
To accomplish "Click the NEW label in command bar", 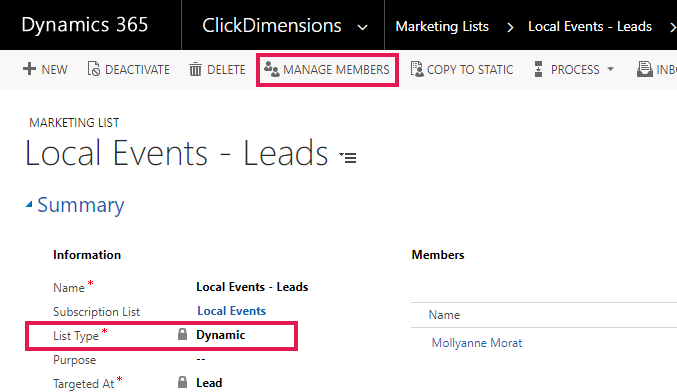I will click(54, 70).
